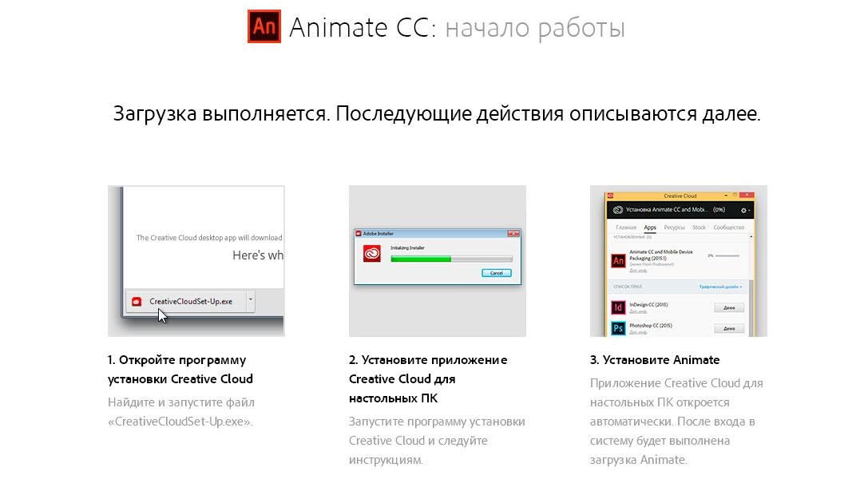Click 'The Creative Cloud desktop app will download' text

pyautogui.click(x=209, y=238)
